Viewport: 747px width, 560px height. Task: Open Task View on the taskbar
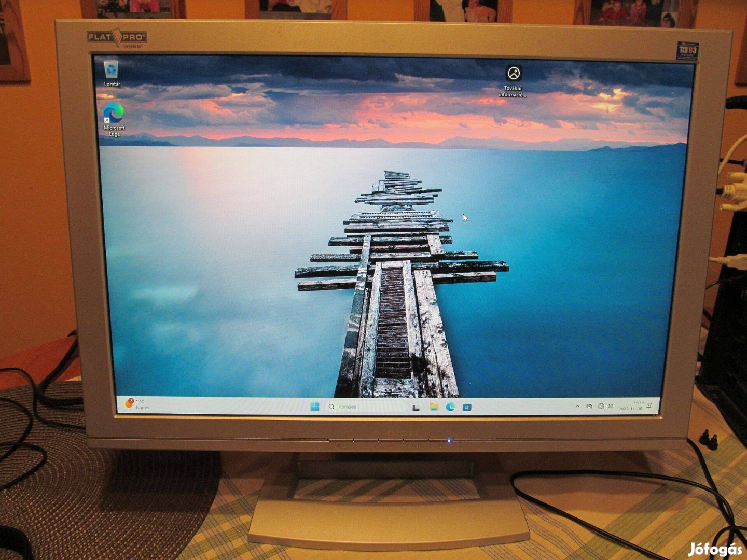[416, 408]
